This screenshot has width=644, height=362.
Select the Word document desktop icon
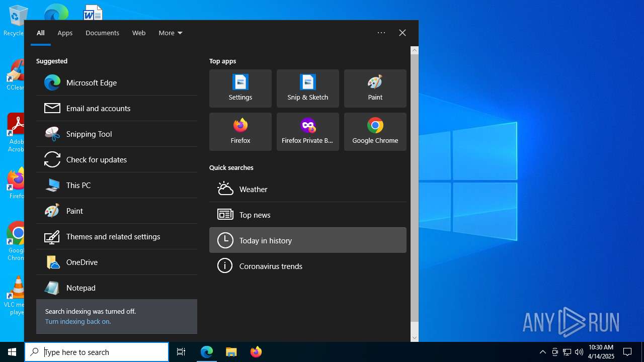pyautogui.click(x=93, y=13)
